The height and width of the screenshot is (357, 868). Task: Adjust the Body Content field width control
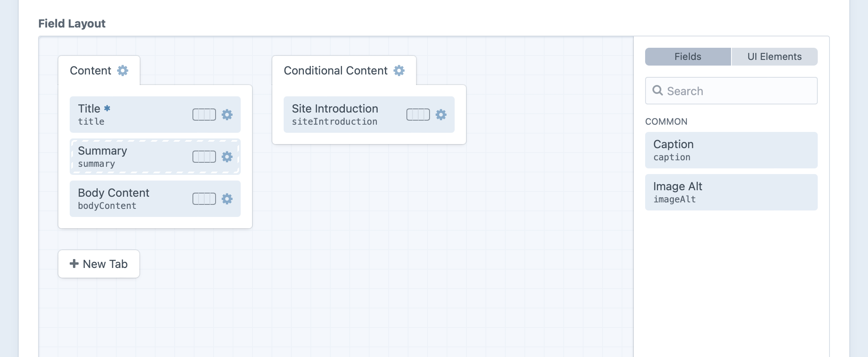pos(204,199)
